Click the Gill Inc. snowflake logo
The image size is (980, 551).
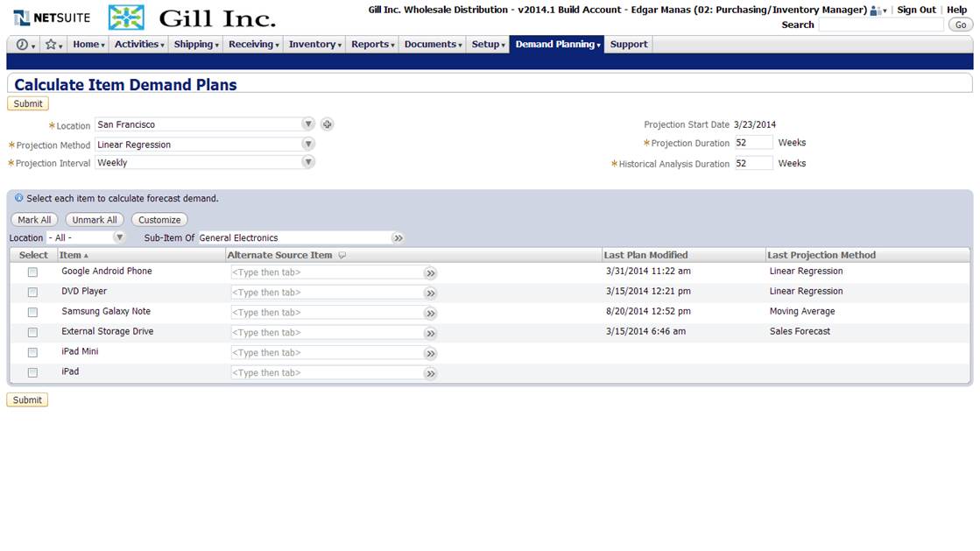point(126,18)
